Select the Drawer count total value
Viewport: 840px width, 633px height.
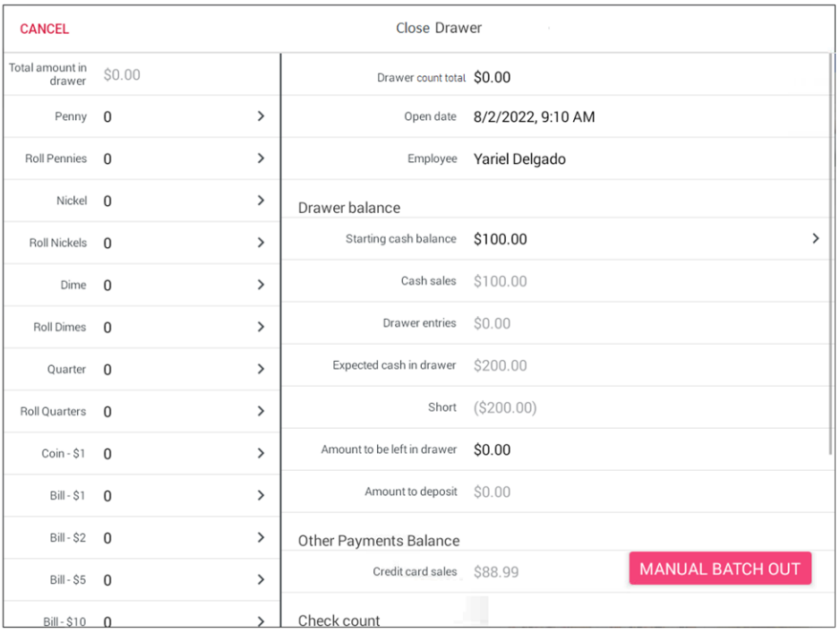coord(493,78)
